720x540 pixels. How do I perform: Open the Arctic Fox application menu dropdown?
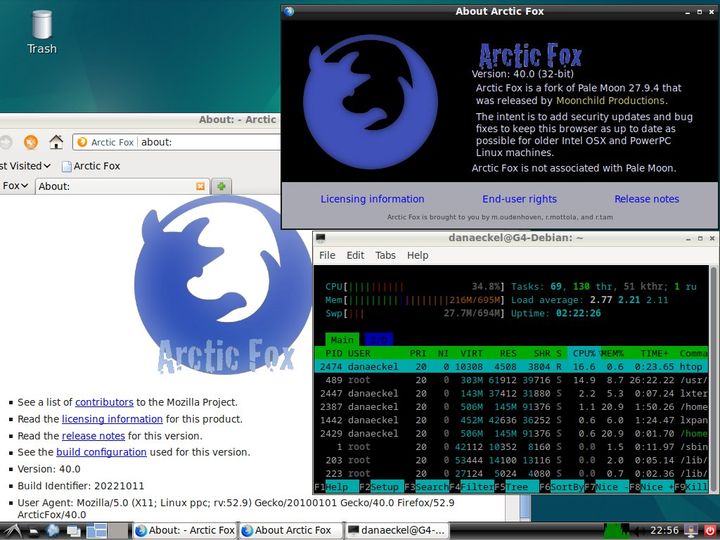(15, 186)
